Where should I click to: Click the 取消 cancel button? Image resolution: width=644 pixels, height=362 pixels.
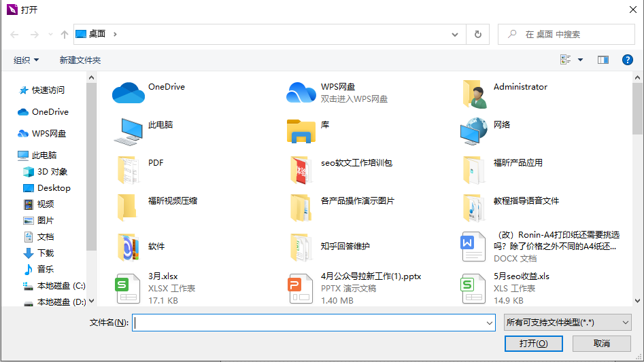coord(602,344)
